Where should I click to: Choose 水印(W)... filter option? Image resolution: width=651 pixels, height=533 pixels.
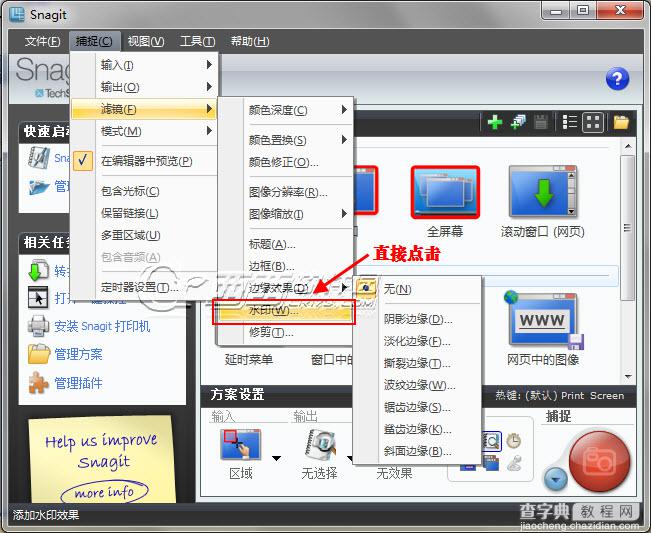286,311
